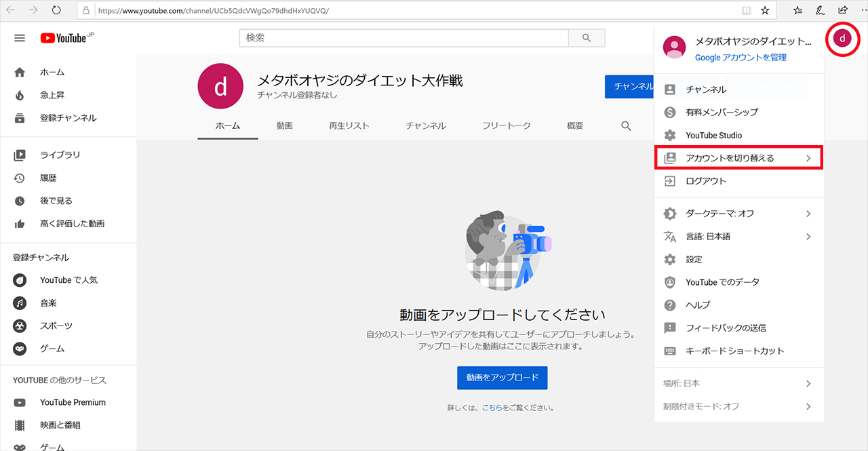Select 有料メンバーシップ in account menu
This screenshot has height=451, width=868.
click(739, 112)
